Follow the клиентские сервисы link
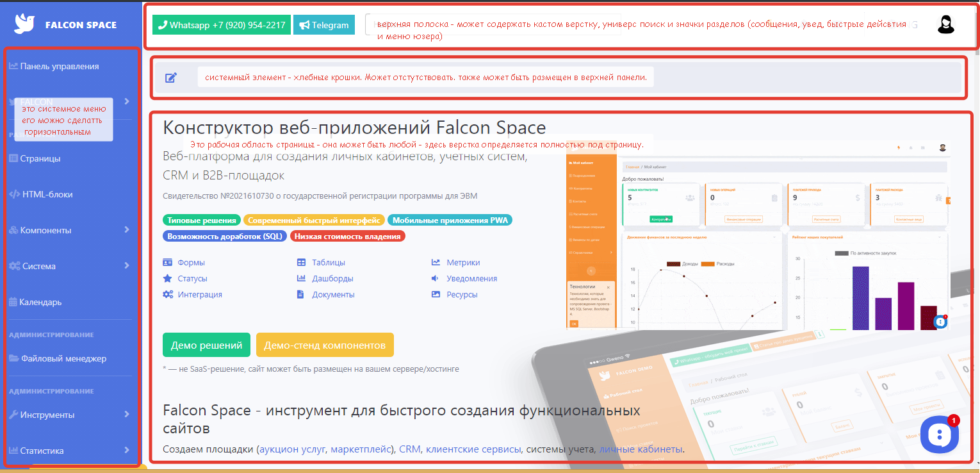Image resolution: width=980 pixels, height=473 pixels. tap(473, 449)
